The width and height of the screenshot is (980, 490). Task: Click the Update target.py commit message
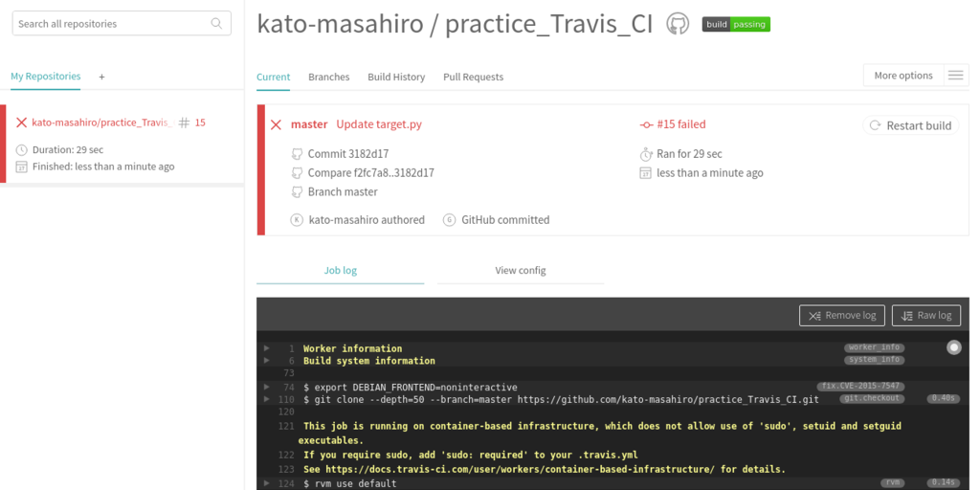[x=379, y=124]
